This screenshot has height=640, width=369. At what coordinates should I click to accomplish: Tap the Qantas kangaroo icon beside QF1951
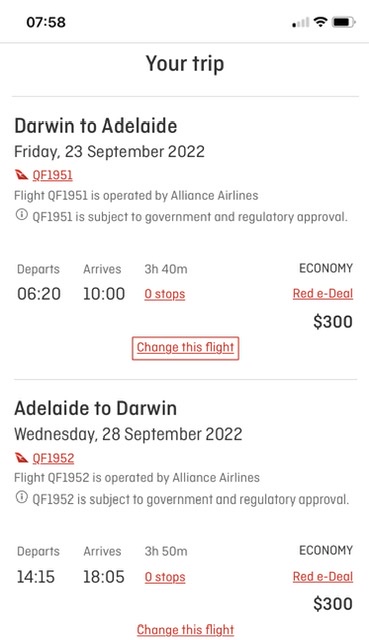coord(21,175)
